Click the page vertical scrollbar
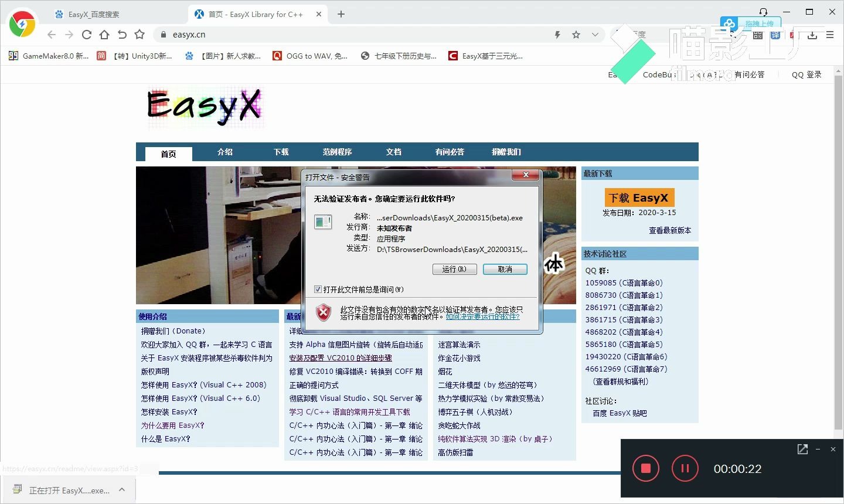The image size is (844, 504). coord(839,252)
